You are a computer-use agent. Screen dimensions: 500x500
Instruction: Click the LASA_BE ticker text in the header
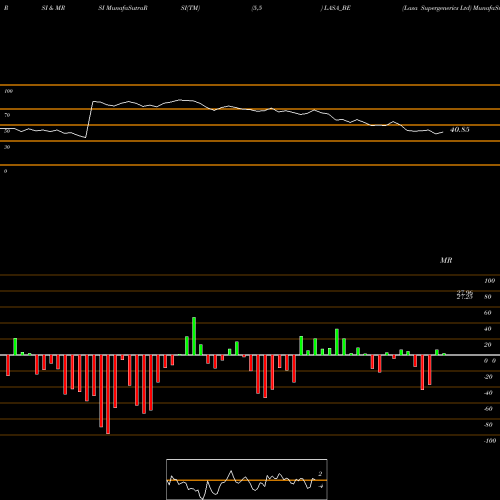337,8
